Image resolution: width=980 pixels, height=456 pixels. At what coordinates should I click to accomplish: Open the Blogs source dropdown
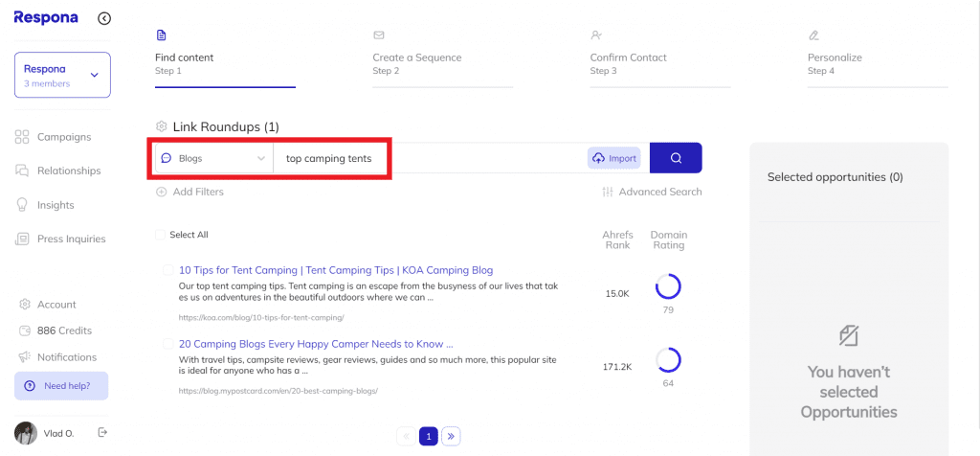pos(213,158)
